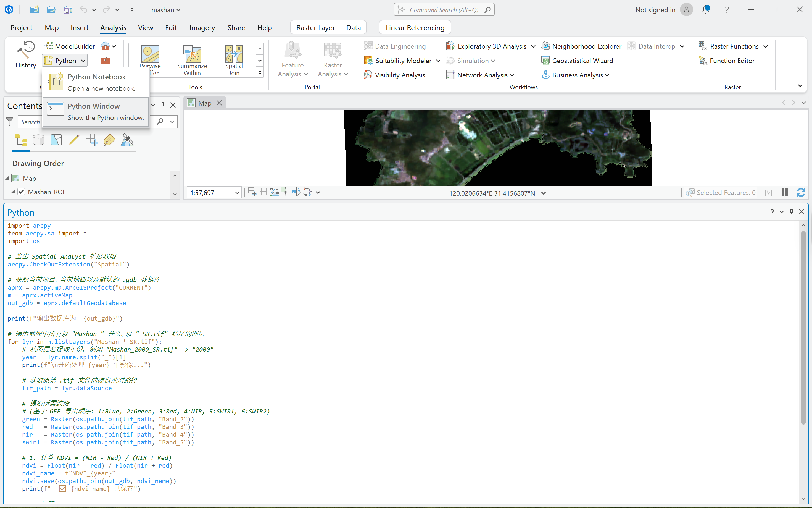Click the ArcGIS Pro help question mark
Screen dimensions: 812x508
pyautogui.click(x=727, y=10)
